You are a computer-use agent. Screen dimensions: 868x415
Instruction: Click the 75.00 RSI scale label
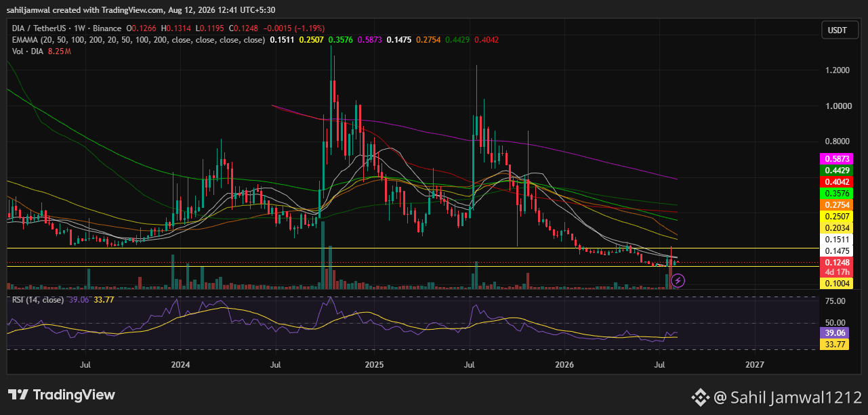pyautogui.click(x=835, y=301)
